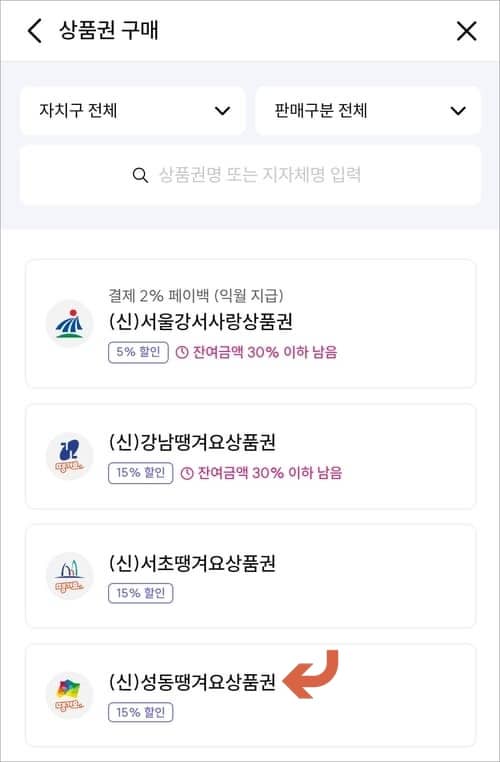Select the 강남땡겨요상품권 logo icon
This screenshot has width=500, height=762.
[x=69, y=456]
